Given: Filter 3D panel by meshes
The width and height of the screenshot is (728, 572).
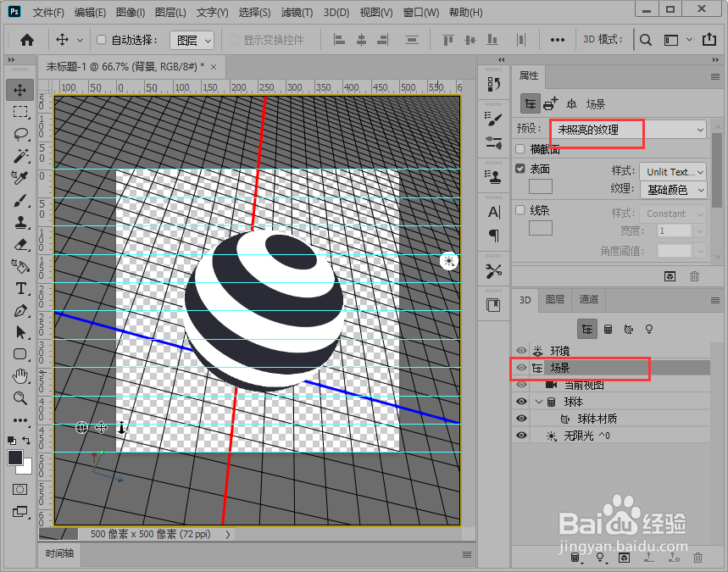Looking at the screenshot, I should [608, 329].
